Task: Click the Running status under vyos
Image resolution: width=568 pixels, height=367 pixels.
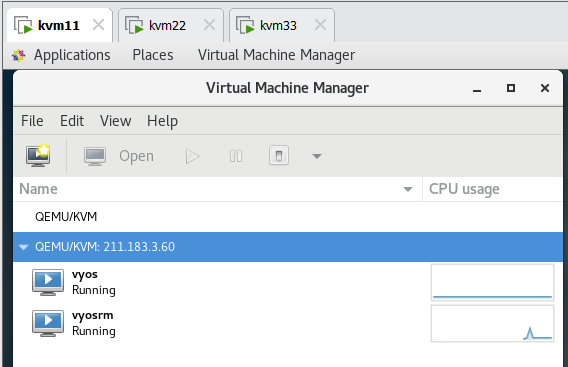Action: pyautogui.click(x=94, y=291)
